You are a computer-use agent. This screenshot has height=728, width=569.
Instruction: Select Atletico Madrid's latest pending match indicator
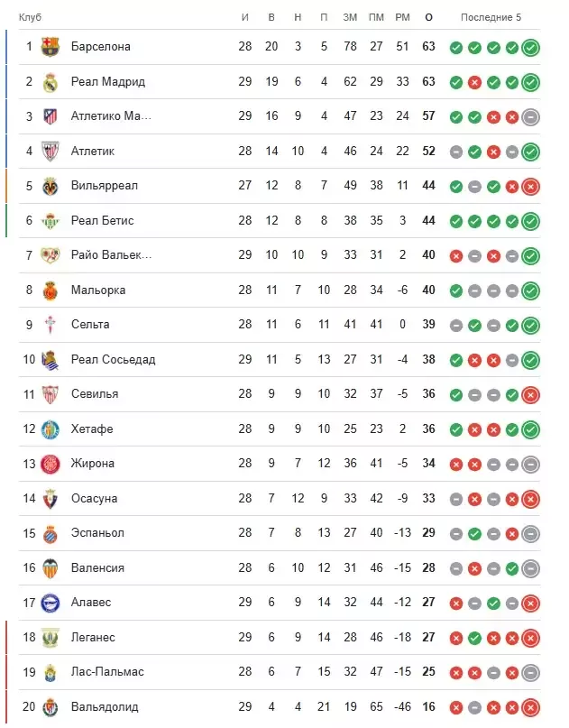click(x=530, y=117)
